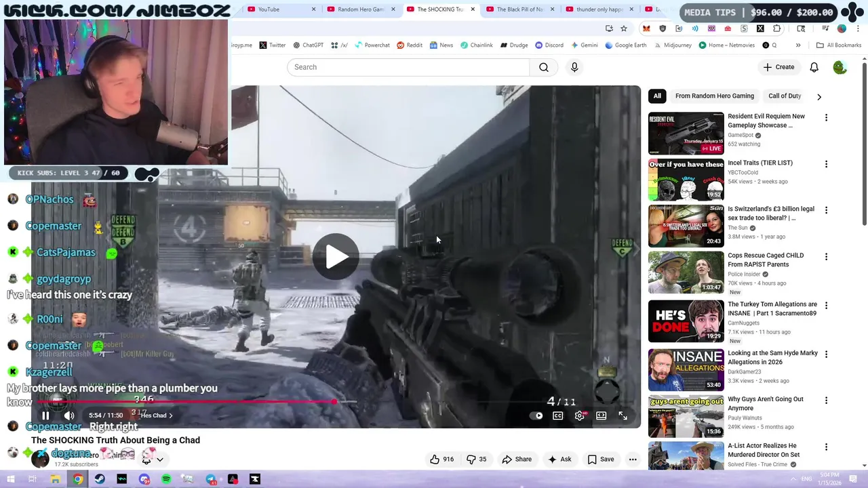This screenshot has height=488, width=868.
Task: Click the Ask button with sparkle
Action: point(559,459)
